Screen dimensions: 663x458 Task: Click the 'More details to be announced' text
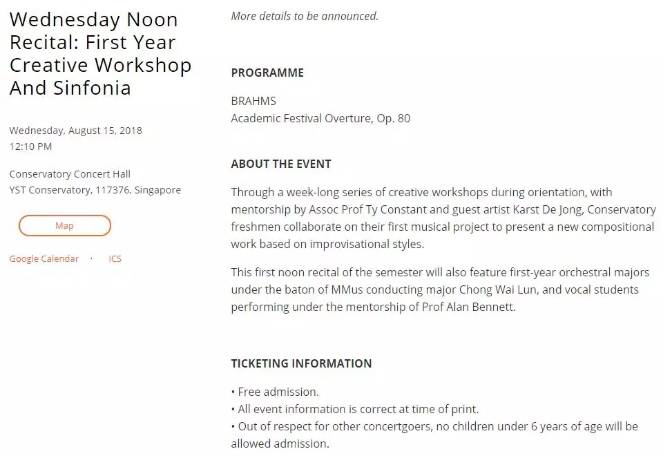tap(305, 16)
